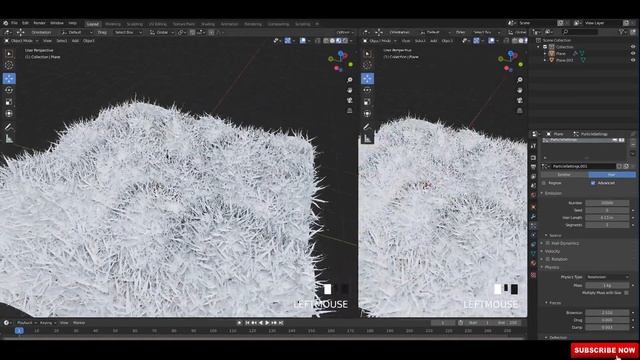Open Modifier properties wrench tab
The image size is (640, 360).
533,216
